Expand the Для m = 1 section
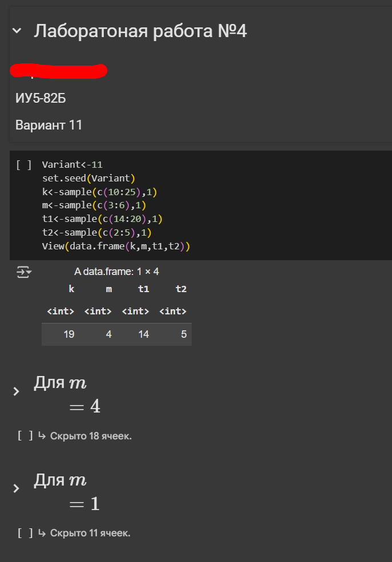This screenshot has width=392, height=562. (16, 488)
